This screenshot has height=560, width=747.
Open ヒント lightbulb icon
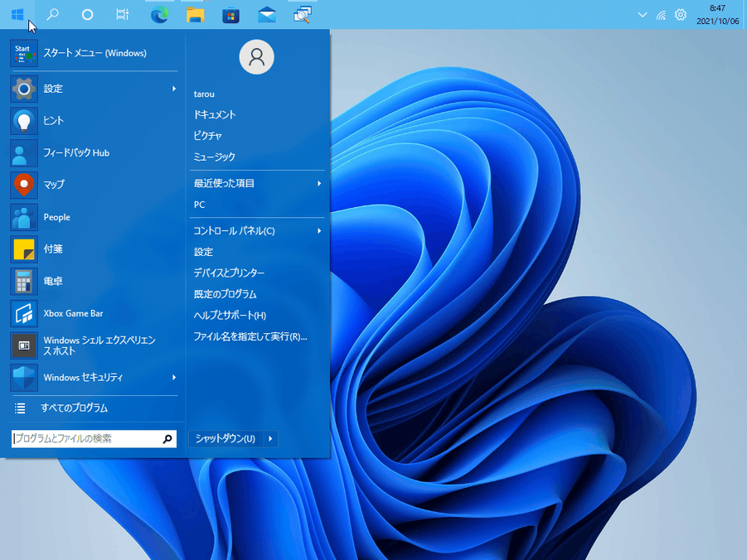[24, 121]
